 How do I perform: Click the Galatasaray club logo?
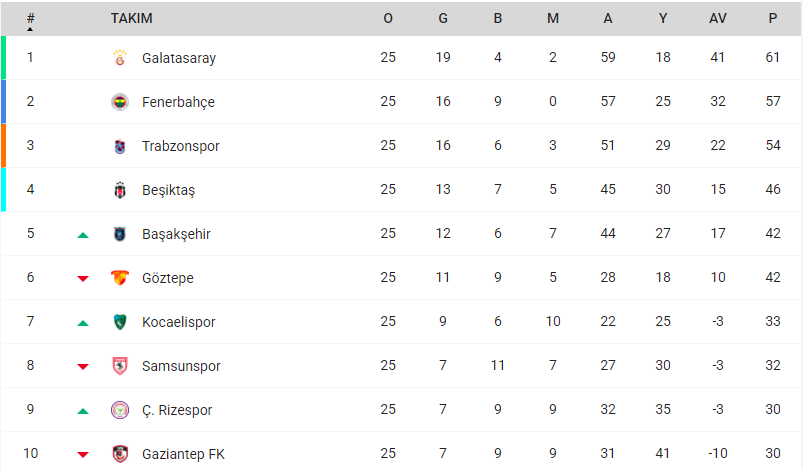tap(120, 58)
